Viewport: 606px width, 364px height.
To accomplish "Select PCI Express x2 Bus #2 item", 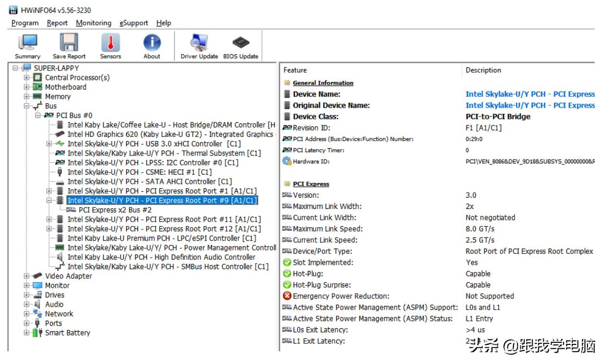I will 115,210.
